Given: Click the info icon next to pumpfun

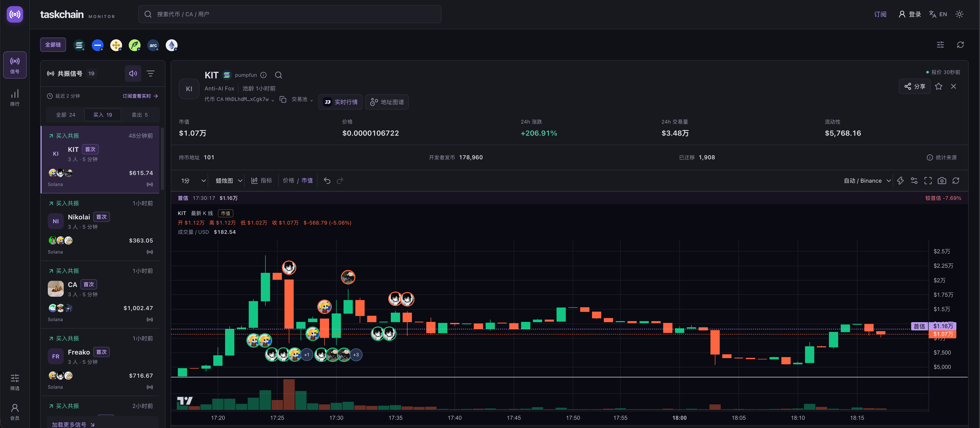Looking at the screenshot, I should 263,75.
